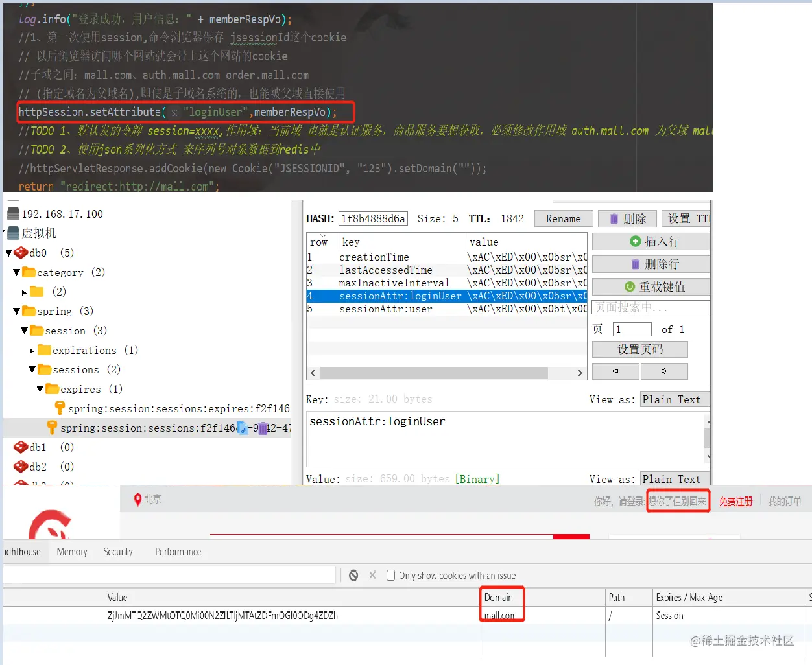The image size is (812, 665).
Task: Click the 页面搜索中 page search field
Action: (651, 307)
